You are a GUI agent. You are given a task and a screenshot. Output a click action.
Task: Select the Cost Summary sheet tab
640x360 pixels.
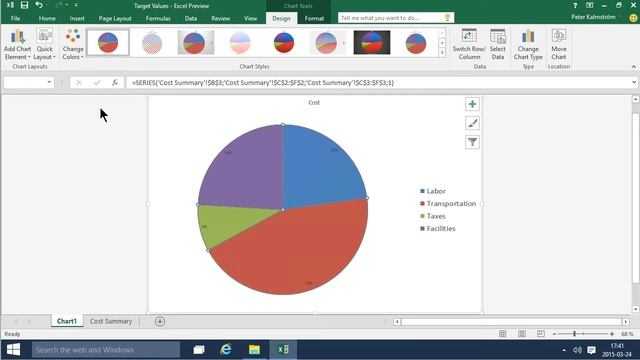tap(111, 321)
